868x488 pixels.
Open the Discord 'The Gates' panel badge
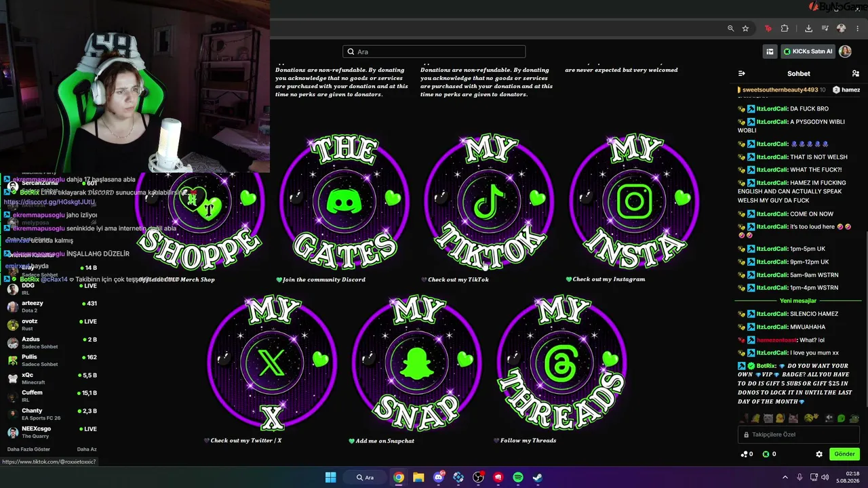[x=344, y=201]
